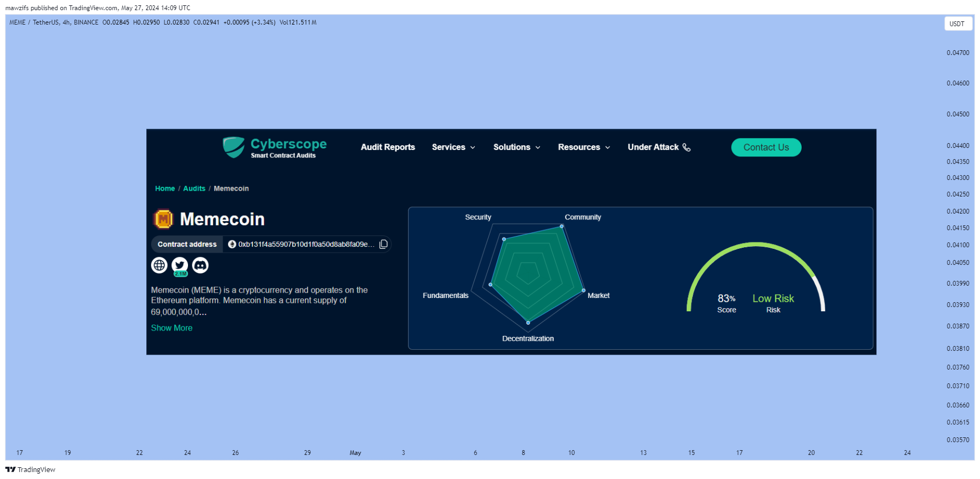Click the Vol 121.511M value in chart header
980x479 pixels.
click(x=298, y=22)
